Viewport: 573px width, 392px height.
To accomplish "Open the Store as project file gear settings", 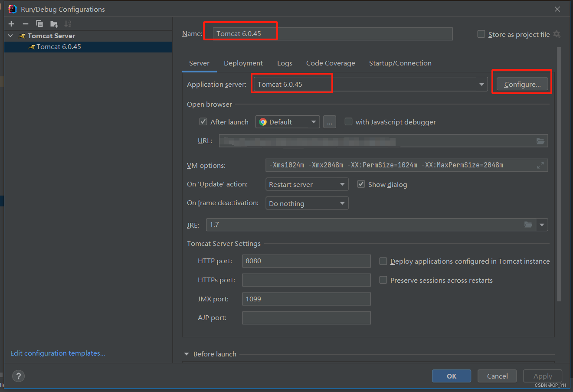I will click(x=557, y=34).
